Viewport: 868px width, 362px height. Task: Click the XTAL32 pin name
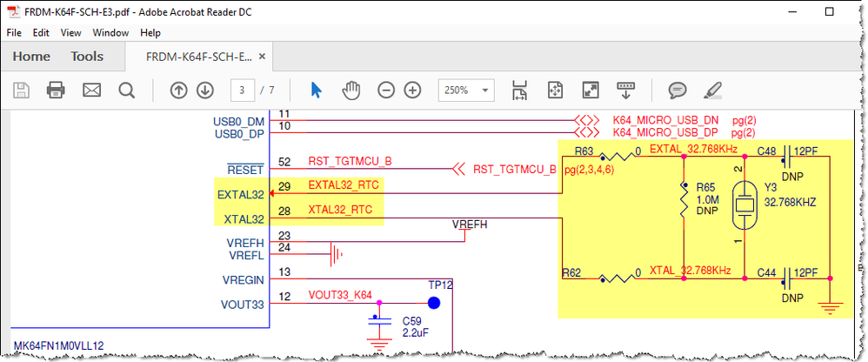coord(244,219)
